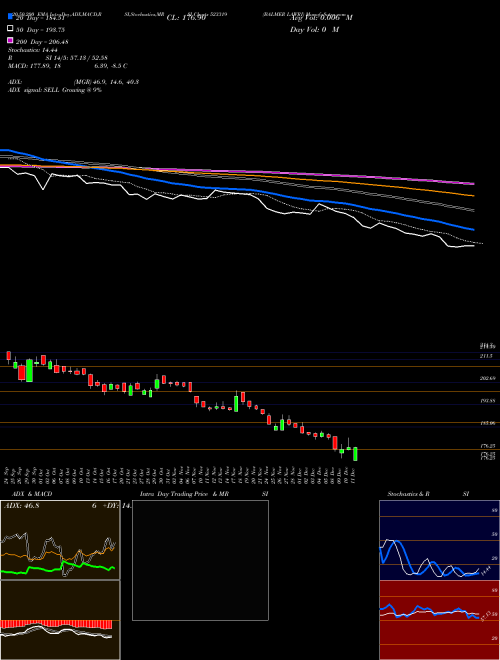Click the blue Stochastics chart panel
Screen dimensions: 500x660
439,540
